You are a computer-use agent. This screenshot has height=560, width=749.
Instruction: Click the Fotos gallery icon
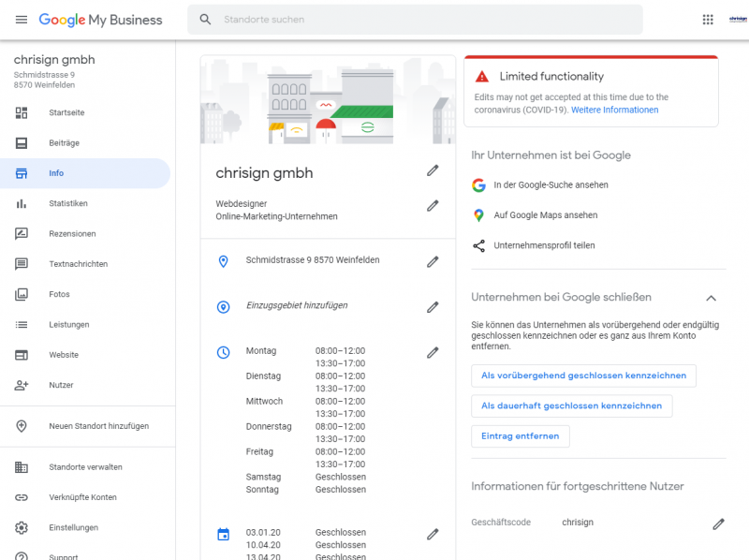click(22, 294)
